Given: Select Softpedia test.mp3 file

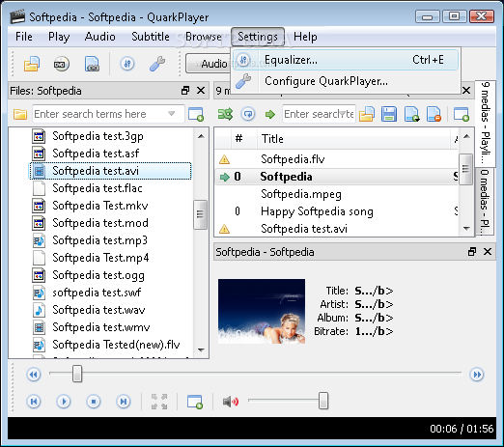Looking at the screenshot, I should [99, 240].
